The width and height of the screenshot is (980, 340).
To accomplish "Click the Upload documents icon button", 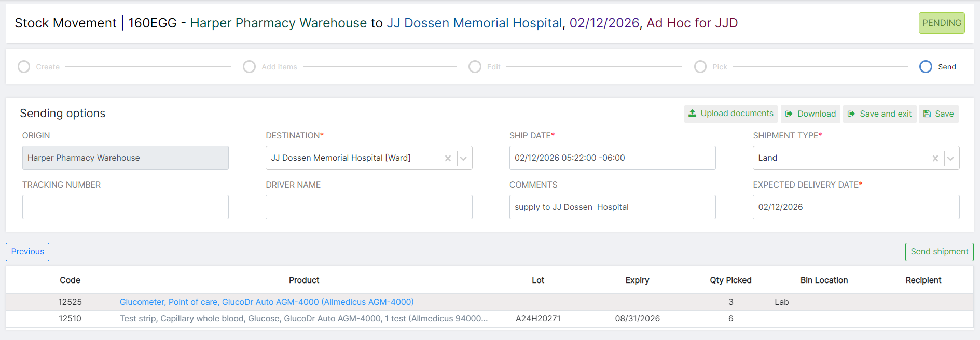I will coord(730,114).
